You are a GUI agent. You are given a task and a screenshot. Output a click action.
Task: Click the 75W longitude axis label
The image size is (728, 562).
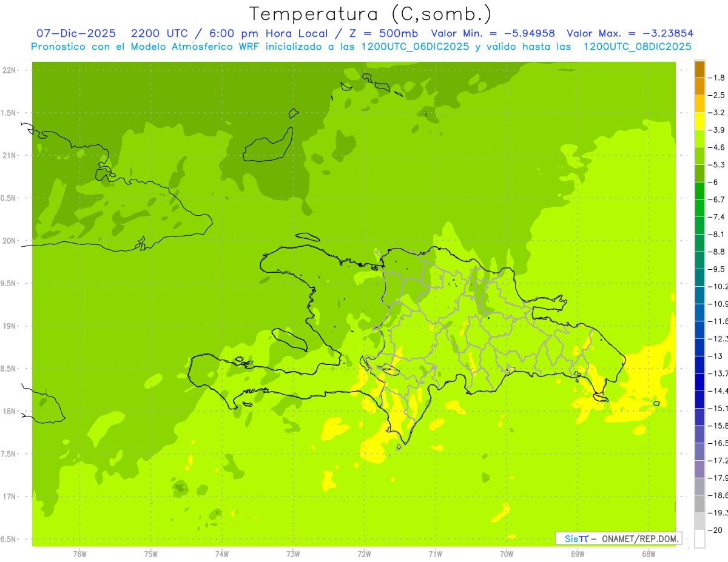[x=150, y=554]
